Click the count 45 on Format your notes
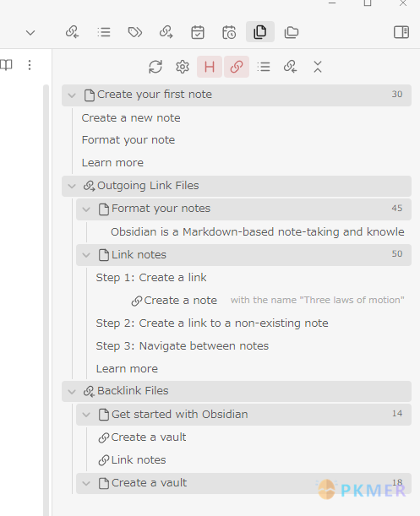 (397, 208)
